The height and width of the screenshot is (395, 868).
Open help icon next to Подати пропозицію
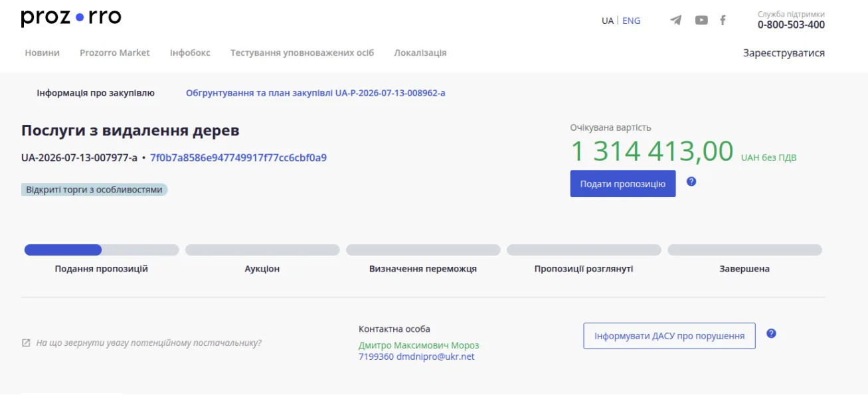[691, 181]
